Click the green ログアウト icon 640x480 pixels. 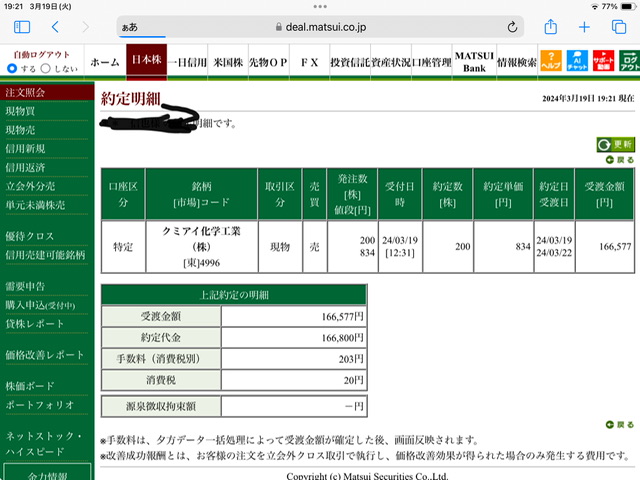[629, 61]
